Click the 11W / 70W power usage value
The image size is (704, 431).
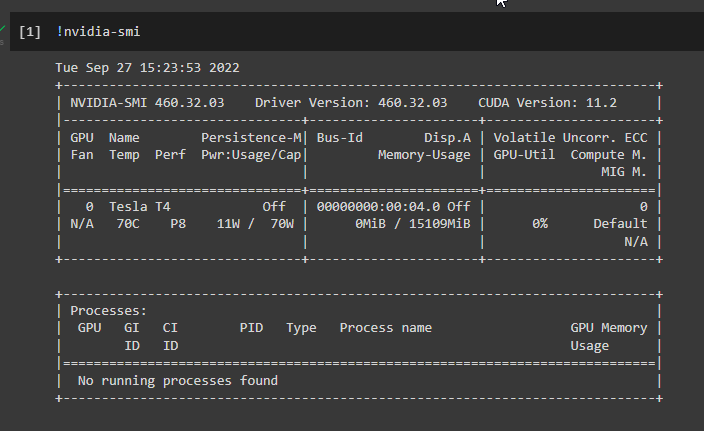(x=255, y=223)
